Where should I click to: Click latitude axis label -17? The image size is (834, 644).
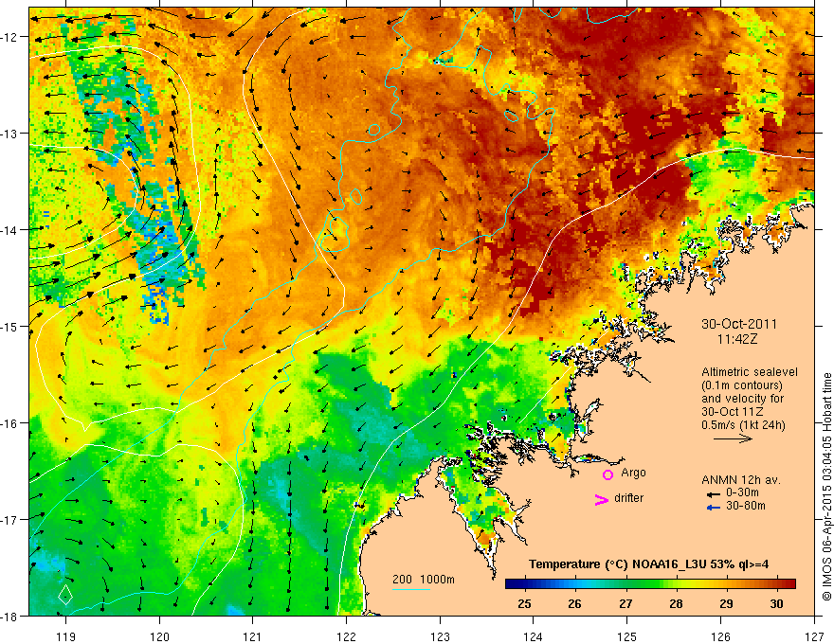point(9,519)
